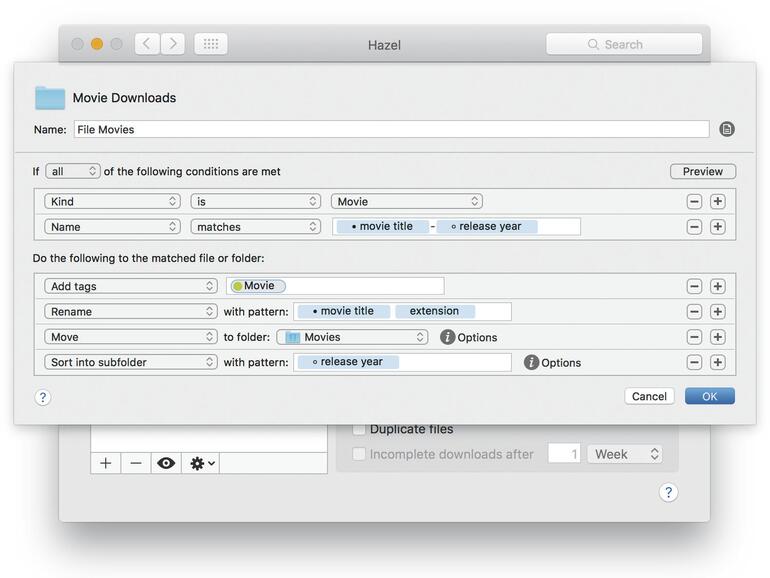Image resolution: width=770 pixels, height=578 pixels.
Task: Add a condition after the Kind row
Action: tap(717, 201)
